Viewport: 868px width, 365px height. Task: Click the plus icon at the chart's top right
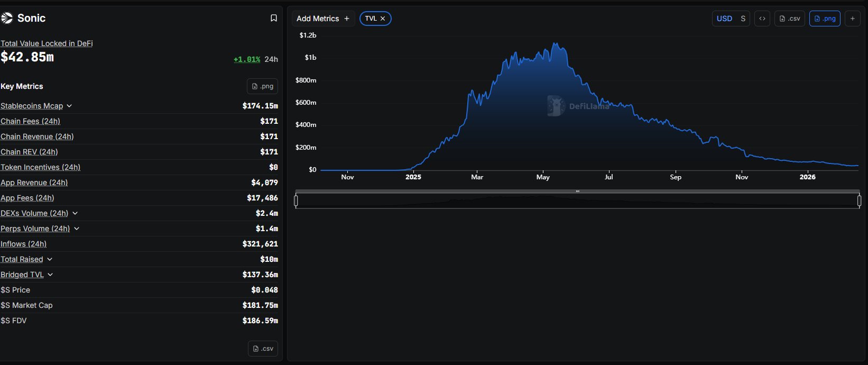pos(852,19)
